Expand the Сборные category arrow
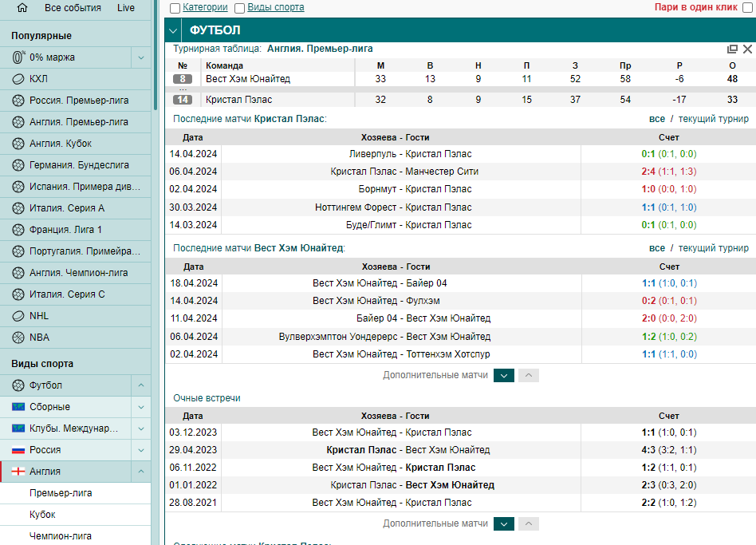Viewport: 756px width, 545px height. point(141,407)
